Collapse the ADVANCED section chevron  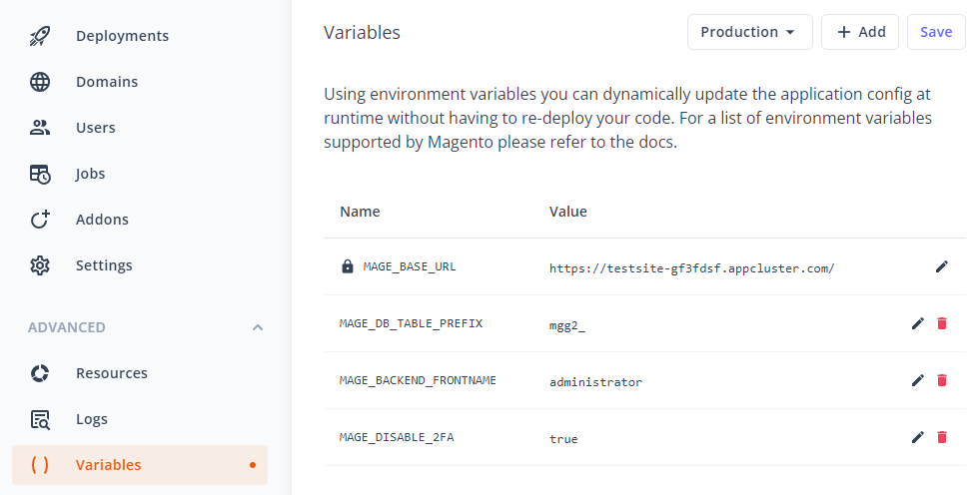[258, 327]
